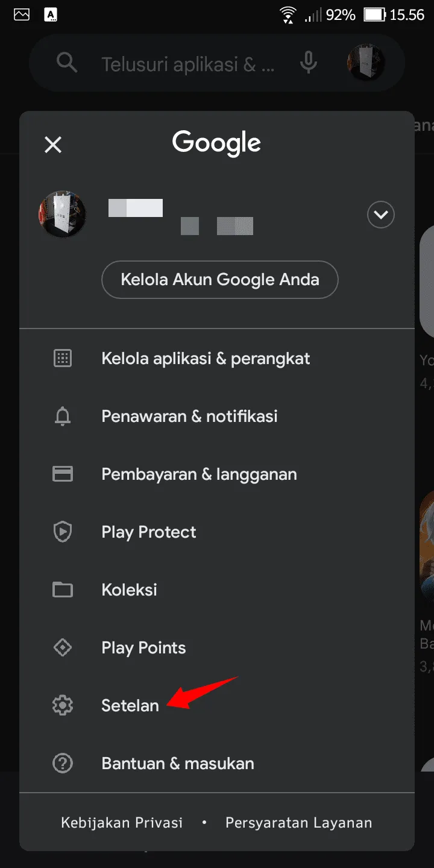Expand the account switcher chevron
The height and width of the screenshot is (868, 434).
(x=381, y=214)
